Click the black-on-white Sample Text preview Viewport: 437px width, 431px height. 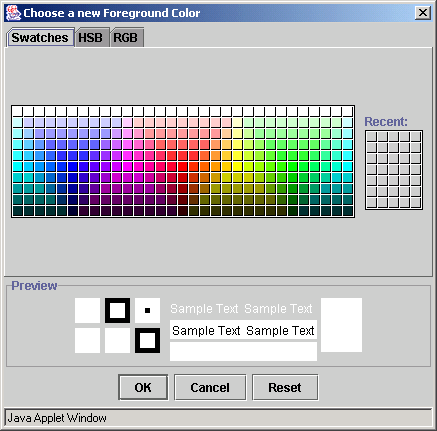coord(243,330)
